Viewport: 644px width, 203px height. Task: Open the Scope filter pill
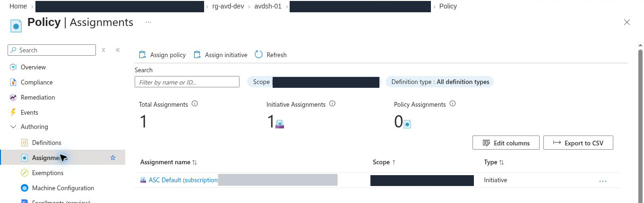pos(313,82)
